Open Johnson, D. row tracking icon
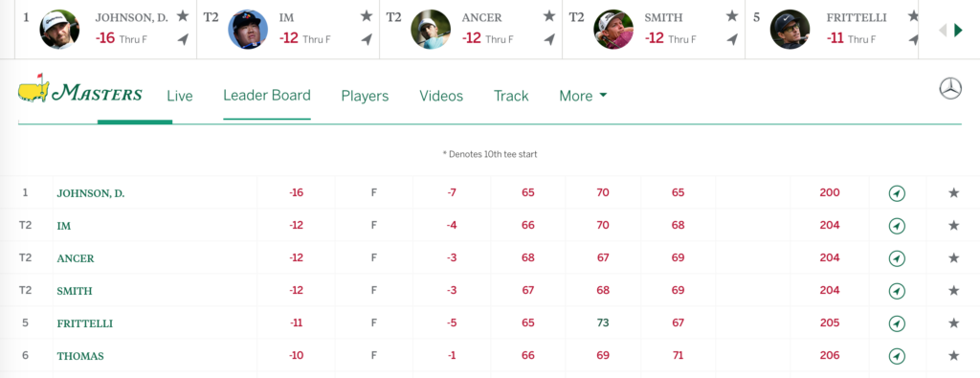980x378 pixels. [897, 193]
